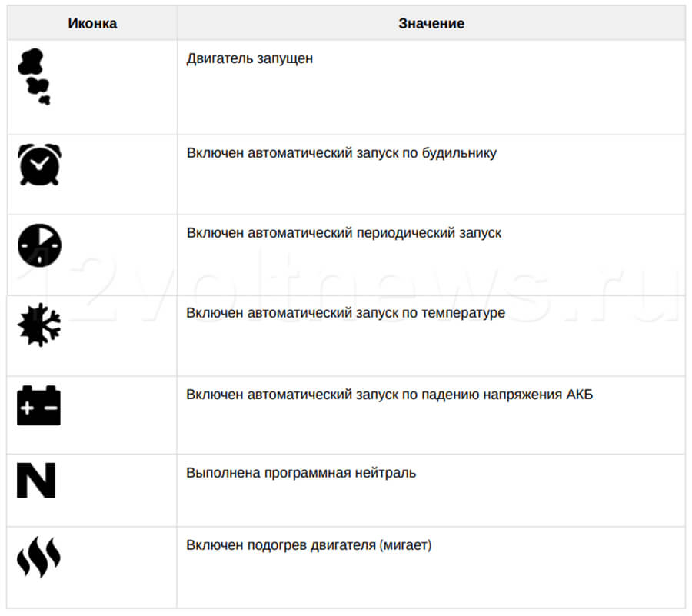Click 'Включен подогрев двигателя (мигает)' text
Screen dimensions: 692x616
click(308, 545)
